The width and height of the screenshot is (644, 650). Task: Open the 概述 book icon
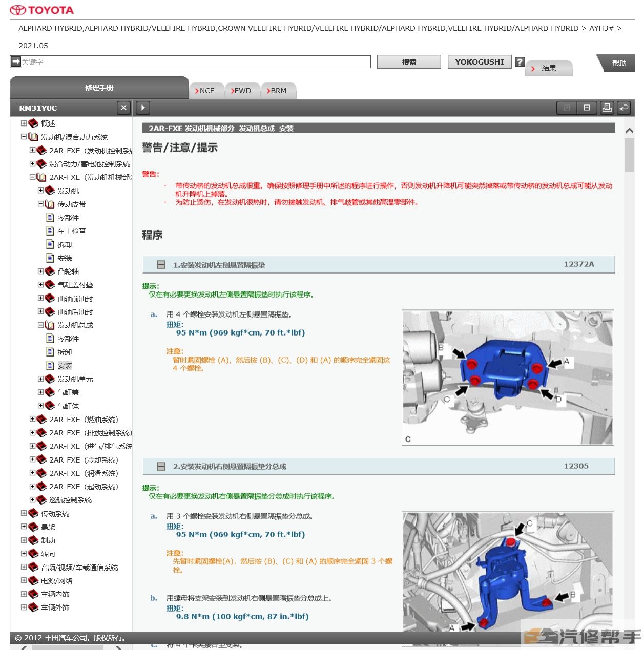coord(33,123)
